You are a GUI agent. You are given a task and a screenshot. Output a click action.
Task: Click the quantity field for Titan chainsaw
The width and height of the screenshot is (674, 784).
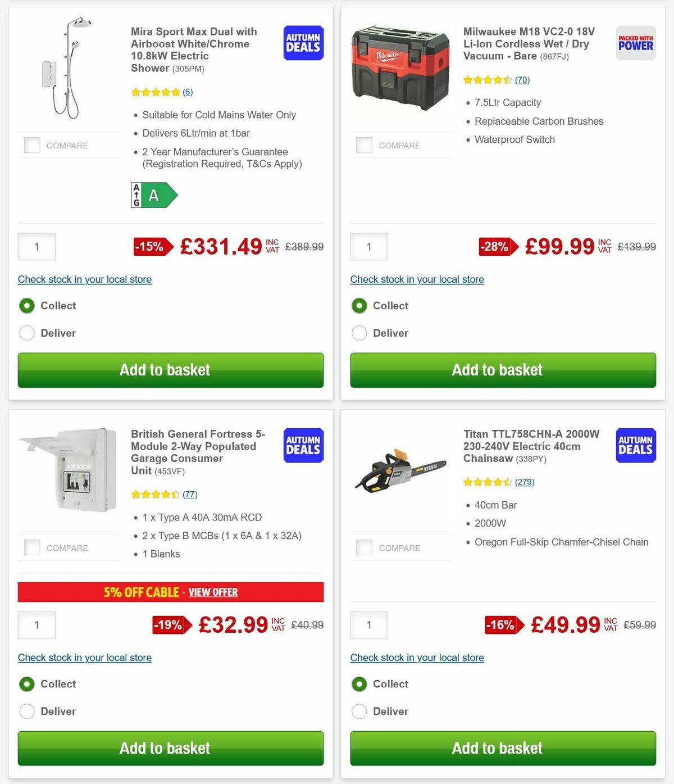pyautogui.click(x=369, y=624)
